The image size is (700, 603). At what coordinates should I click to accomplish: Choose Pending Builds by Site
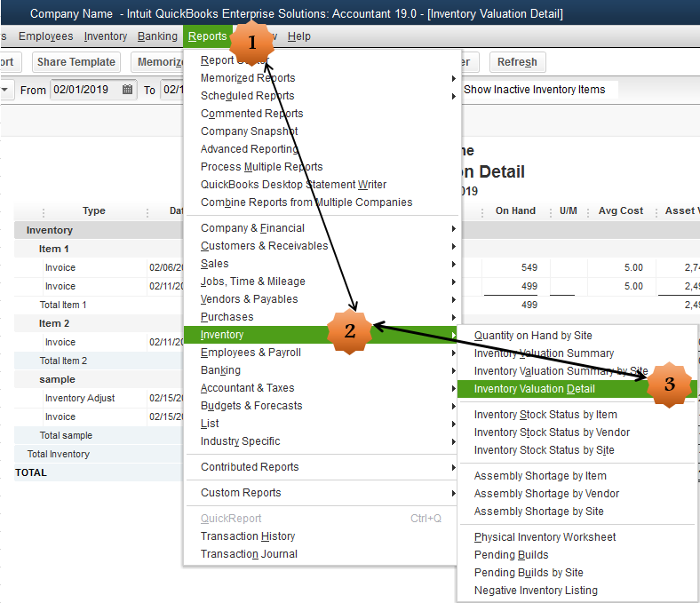(x=577, y=573)
